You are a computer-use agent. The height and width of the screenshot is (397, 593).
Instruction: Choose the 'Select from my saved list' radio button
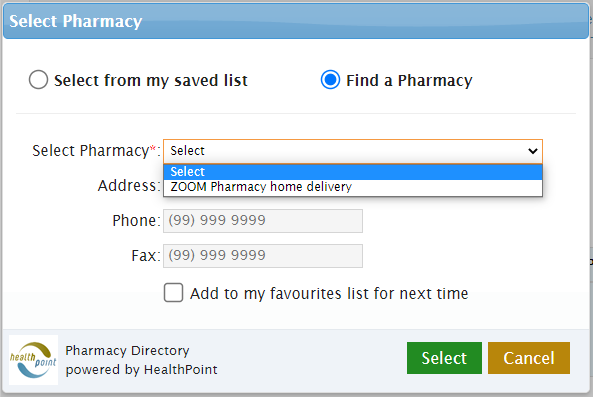[x=38, y=80]
